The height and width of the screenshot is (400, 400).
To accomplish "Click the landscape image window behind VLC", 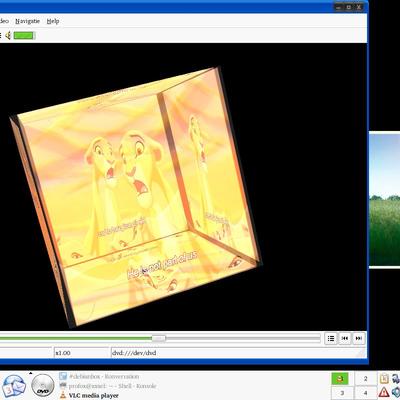I will pos(384,199).
